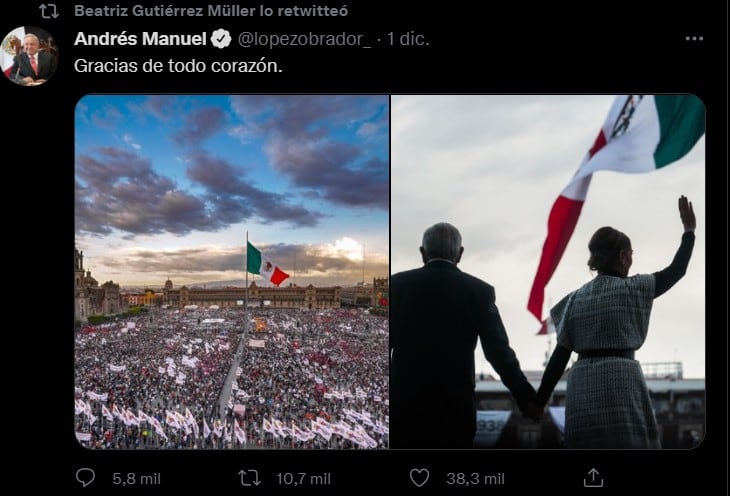The width and height of the screenshot is (730, 496).
Task: Click the small retweeted indicator icon above the tweet
Action: (x=48, y=11)
